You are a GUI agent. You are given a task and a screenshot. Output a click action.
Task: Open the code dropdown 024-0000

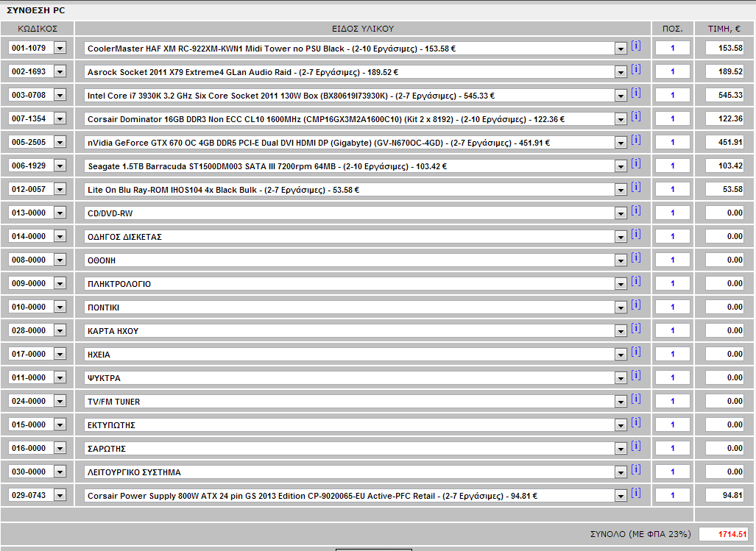point(60,401)
